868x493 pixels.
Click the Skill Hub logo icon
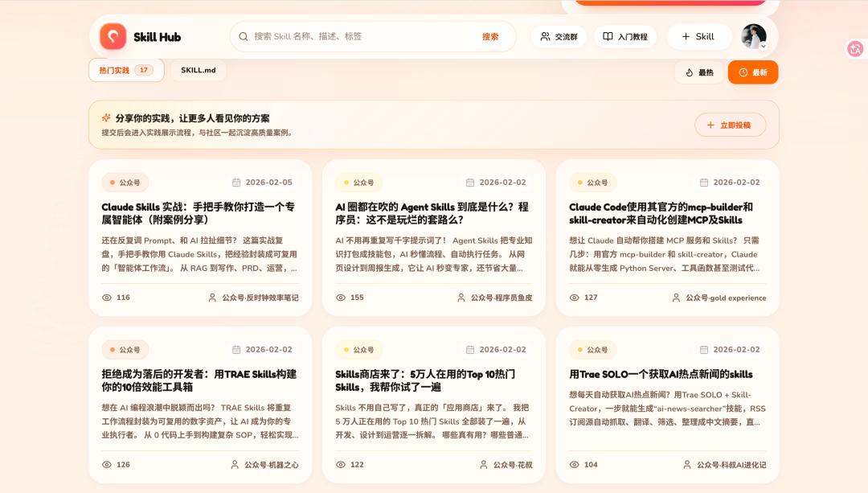tap(113, 36)
